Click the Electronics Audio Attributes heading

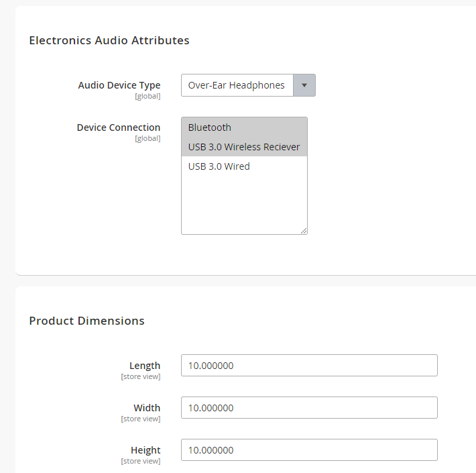coord(109,40)
